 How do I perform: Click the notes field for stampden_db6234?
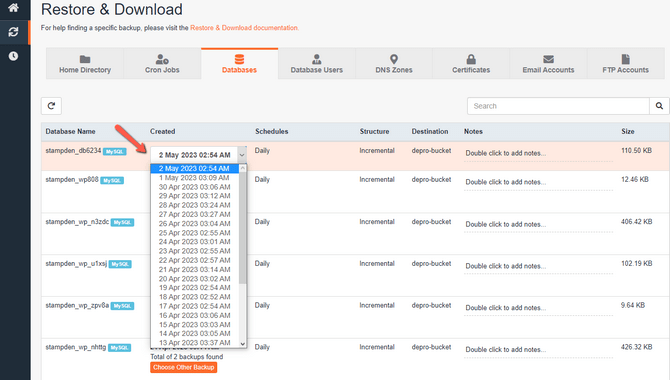pos(538,153)
